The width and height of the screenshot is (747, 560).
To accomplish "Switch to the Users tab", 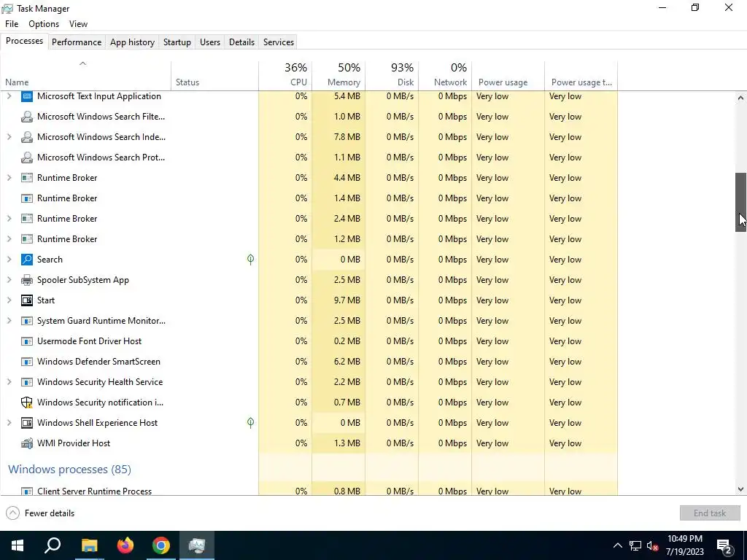I will pos(210,42).
